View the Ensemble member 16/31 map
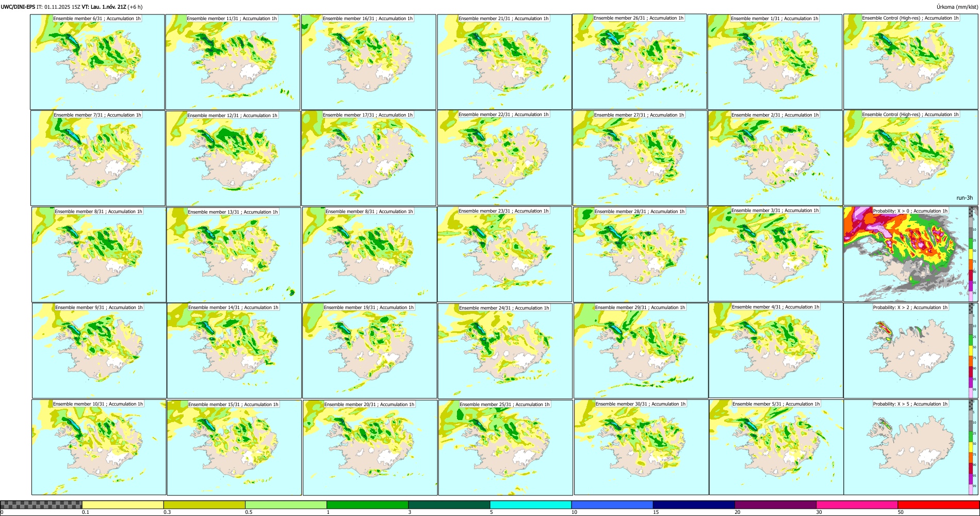The image size is (980, 516). [369, 62]
